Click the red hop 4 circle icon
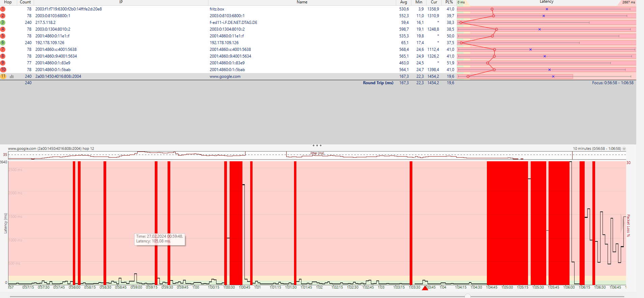Viewport: 644px width, 298px height. pyautogui.click(x=3, y=29)
